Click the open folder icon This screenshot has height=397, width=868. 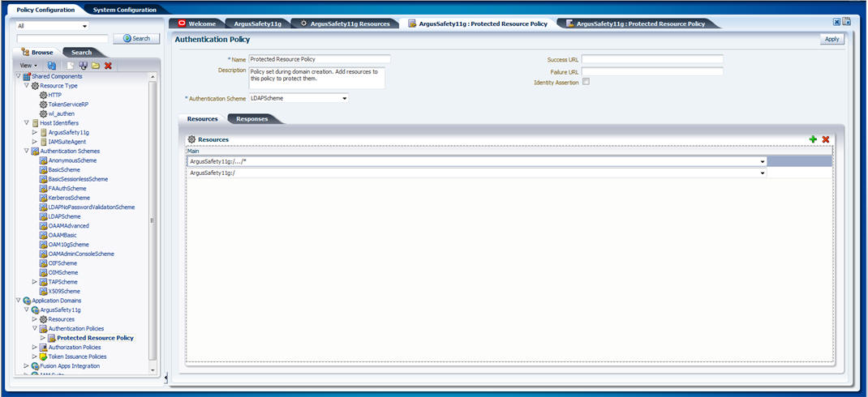click(x=96, y=66)
